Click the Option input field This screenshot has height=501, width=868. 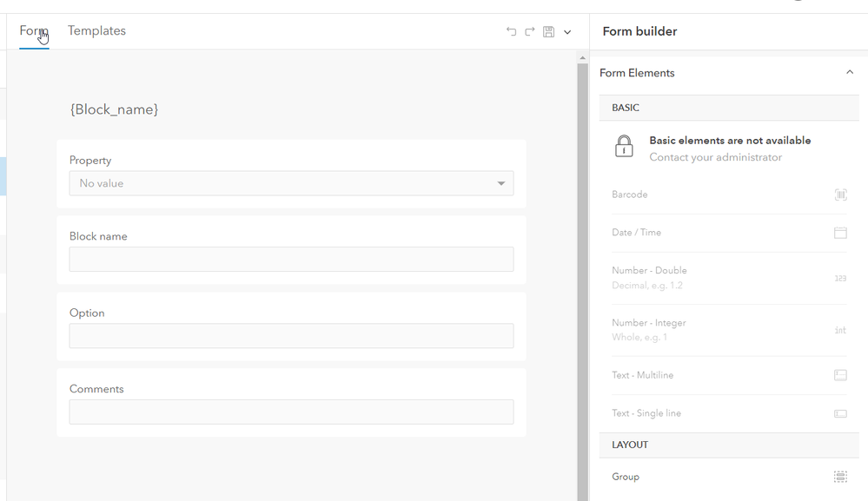click(x=291, y=336)
